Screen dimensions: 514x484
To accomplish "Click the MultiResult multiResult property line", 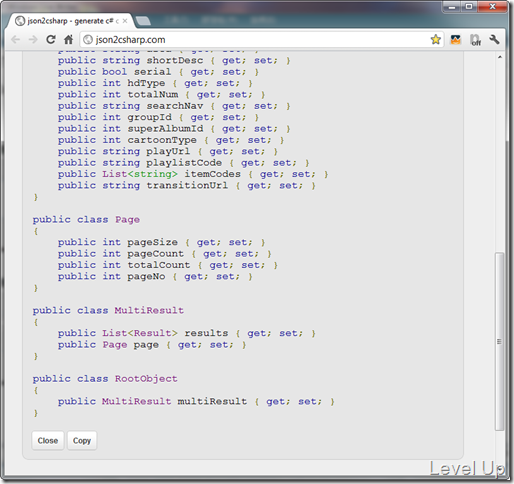I will (196, 401).
